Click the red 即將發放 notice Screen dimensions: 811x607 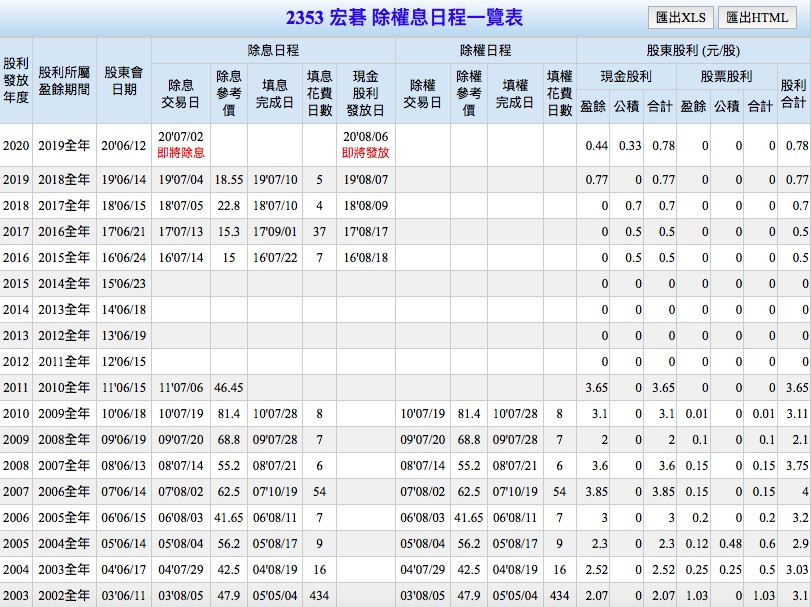tap(365, 153)
